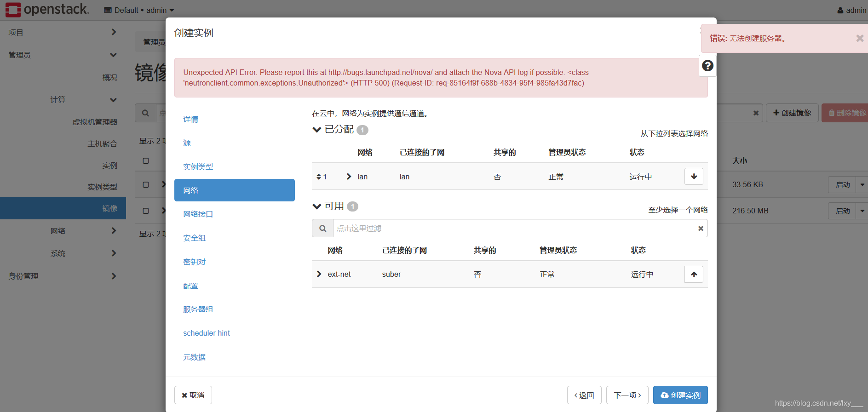Dismiss the error notification with X
The height and width of the screenshot is (412, 868).
click(859, 38)
